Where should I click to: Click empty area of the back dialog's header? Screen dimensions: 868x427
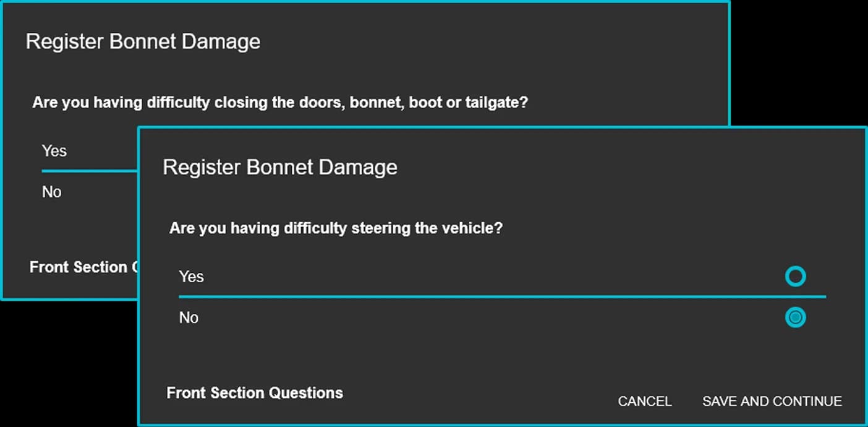(x=495, y=41)
